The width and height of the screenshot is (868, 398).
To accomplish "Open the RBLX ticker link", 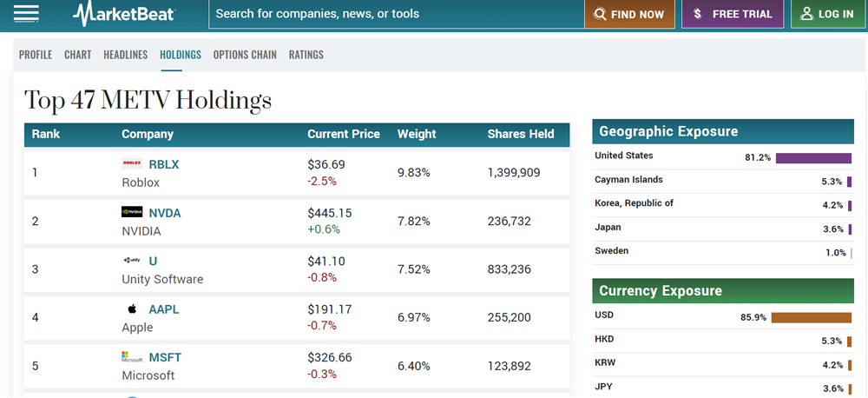I will click(x=164, y=164).
